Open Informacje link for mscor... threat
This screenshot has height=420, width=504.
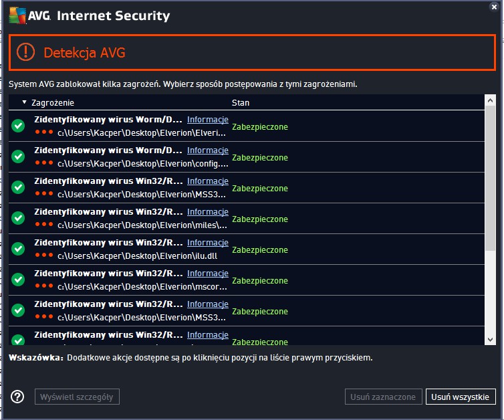click(208, 273)
